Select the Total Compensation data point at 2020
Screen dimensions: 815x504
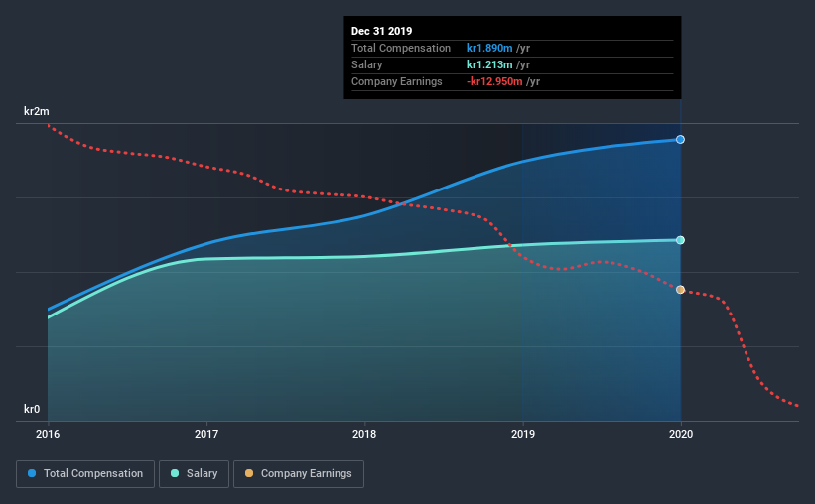[680, 139]
